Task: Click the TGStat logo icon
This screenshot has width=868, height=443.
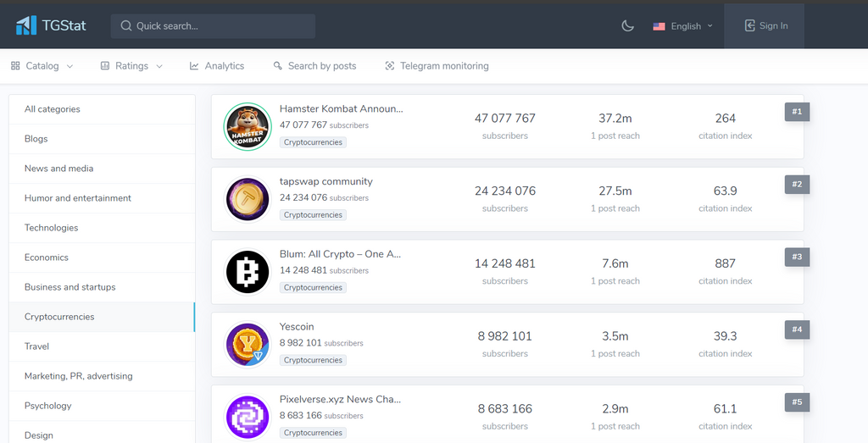Action: click(26, 25)
